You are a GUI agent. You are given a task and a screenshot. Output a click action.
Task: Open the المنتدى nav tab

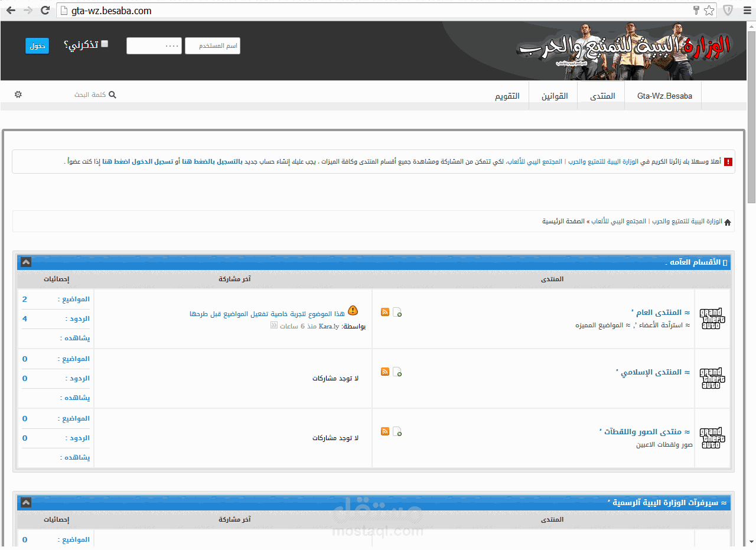(x=602, y=96)
